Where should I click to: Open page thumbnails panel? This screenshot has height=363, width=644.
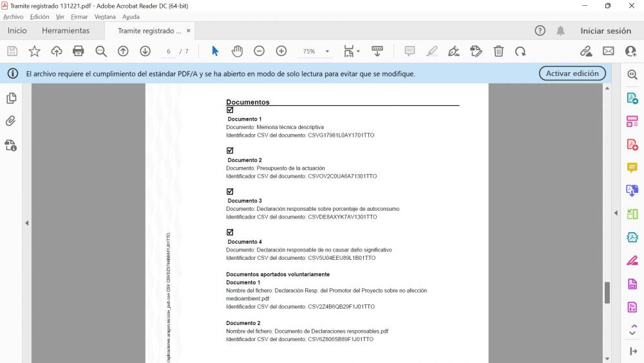[x=12, y=98]
